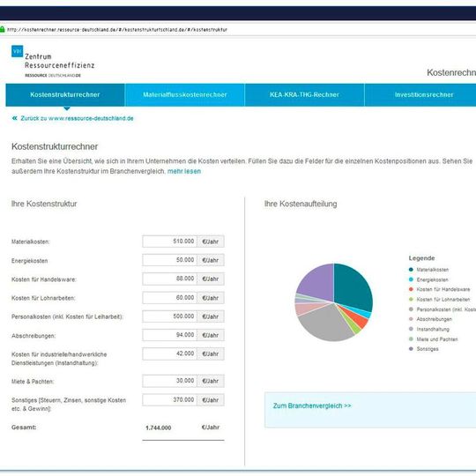Screen dimensions: 476x476
Task: Click the Ihre Kostenaufteilung heading
Action: pyautogui.click(x=301, y=204)
